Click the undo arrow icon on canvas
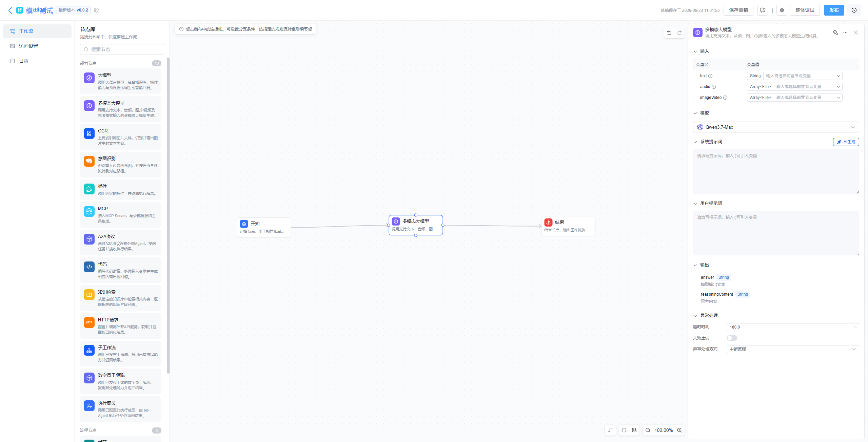 (669, 33)
